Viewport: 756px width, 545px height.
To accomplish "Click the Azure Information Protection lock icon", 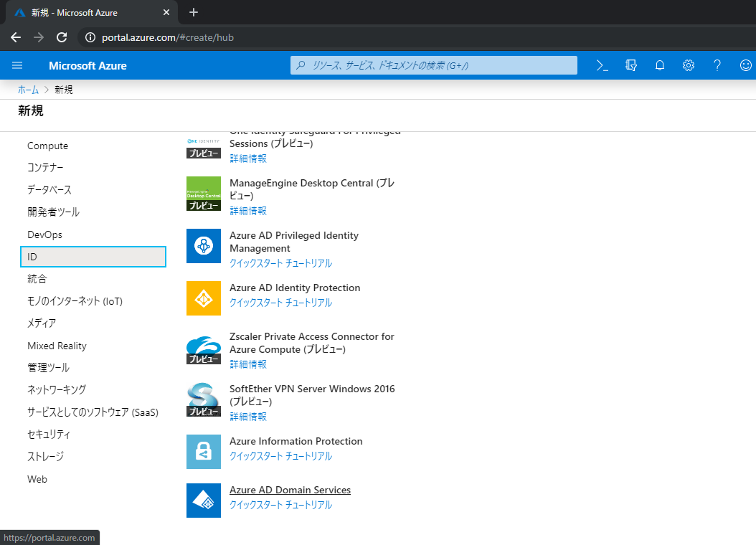I will pyautogui.click(x=204, y=452).
